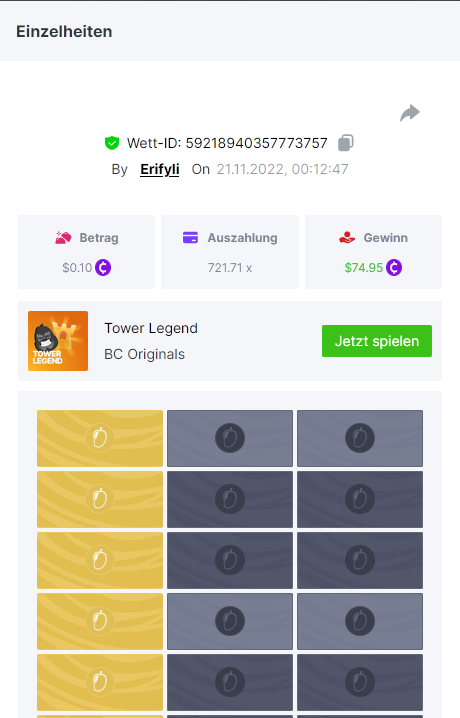The width and height of the screenshot is (460, 718).
Task: Click the Auszahlung purple card icon
Action: [x=190, y=238]
